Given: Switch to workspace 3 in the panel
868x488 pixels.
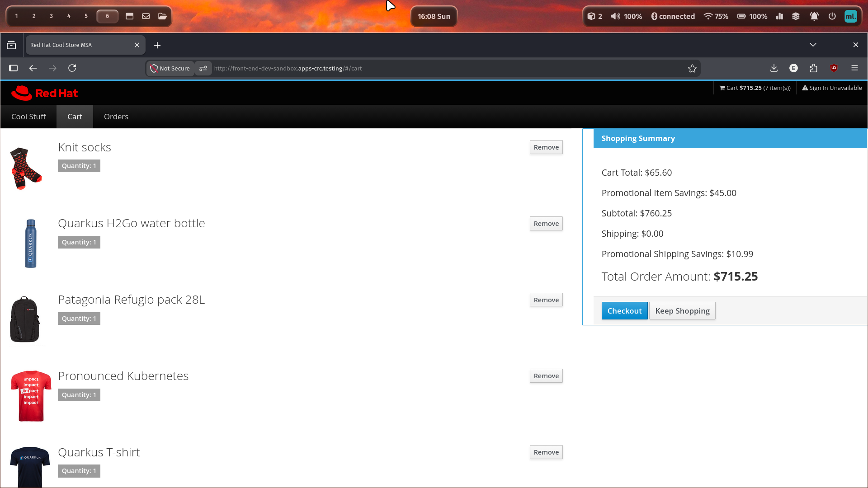Looking at the screenshot, I should pos(51,16).
